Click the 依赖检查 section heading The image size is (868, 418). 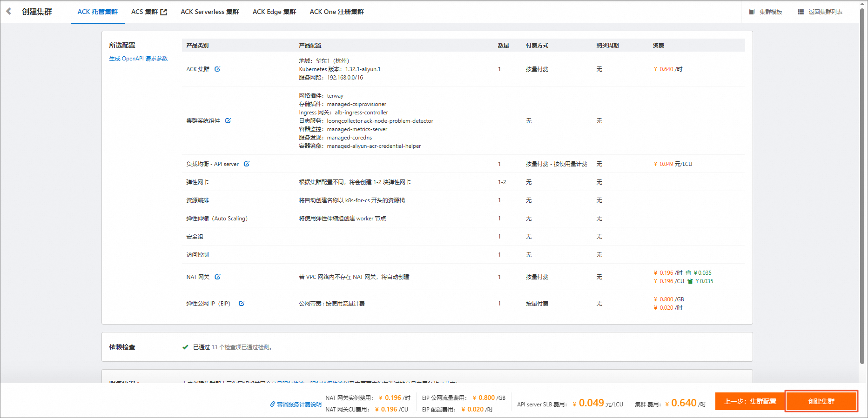pyautogui.click(x=122, y=347)
